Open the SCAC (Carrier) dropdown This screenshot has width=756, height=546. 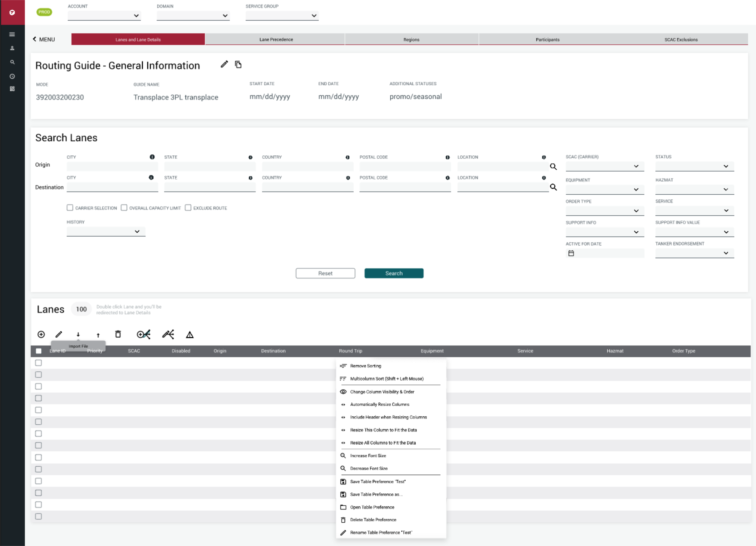605,166
